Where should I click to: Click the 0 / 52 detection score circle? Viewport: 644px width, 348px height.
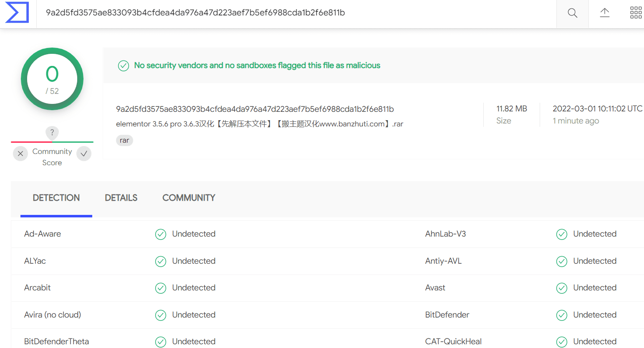click(x=52, y=79)
